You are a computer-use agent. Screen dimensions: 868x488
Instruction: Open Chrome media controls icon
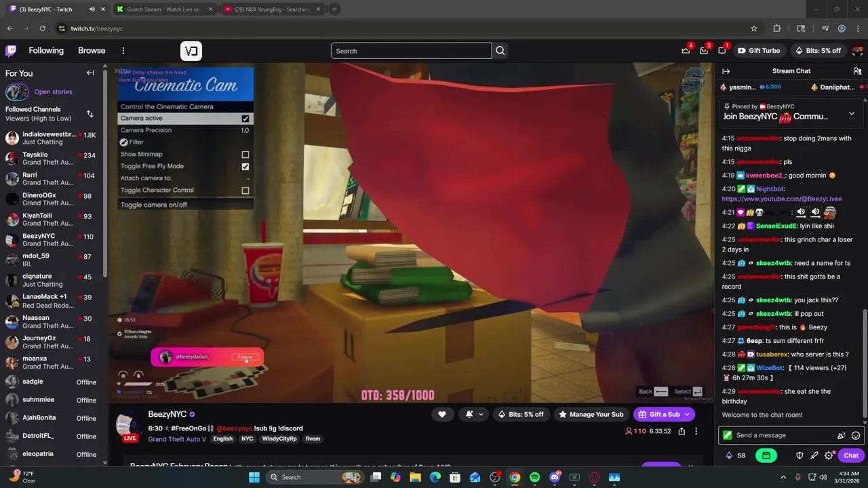825,28
